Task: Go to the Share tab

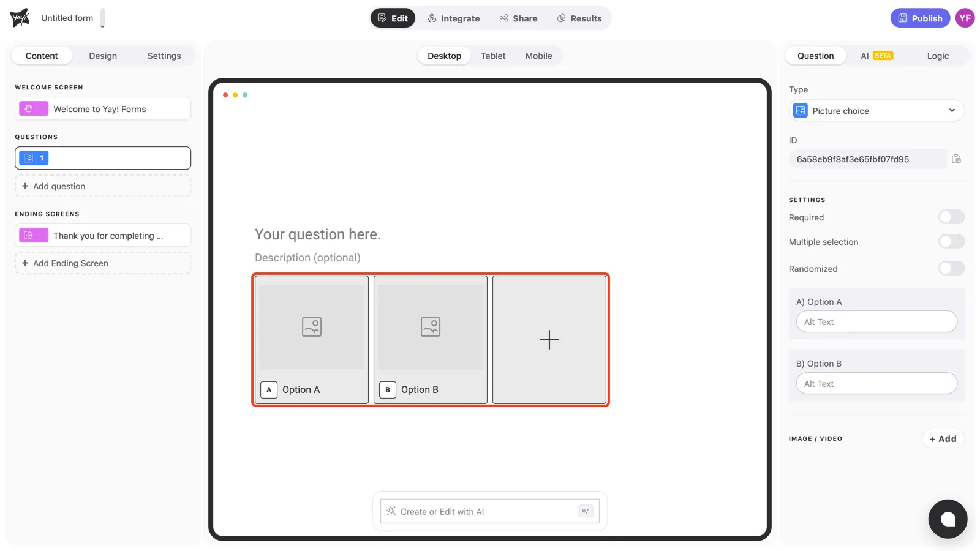Action: click(x=518, y=18)
